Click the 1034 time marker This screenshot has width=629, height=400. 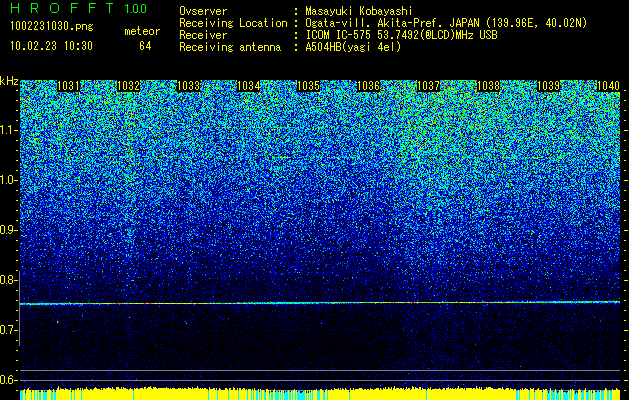tap(249, 86)
